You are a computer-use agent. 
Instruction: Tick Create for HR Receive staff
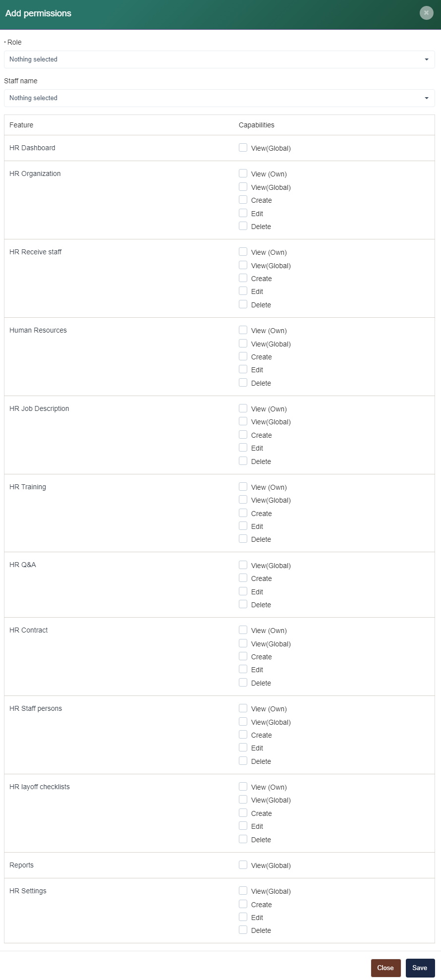pyautogui.click(x=243, y=278)
